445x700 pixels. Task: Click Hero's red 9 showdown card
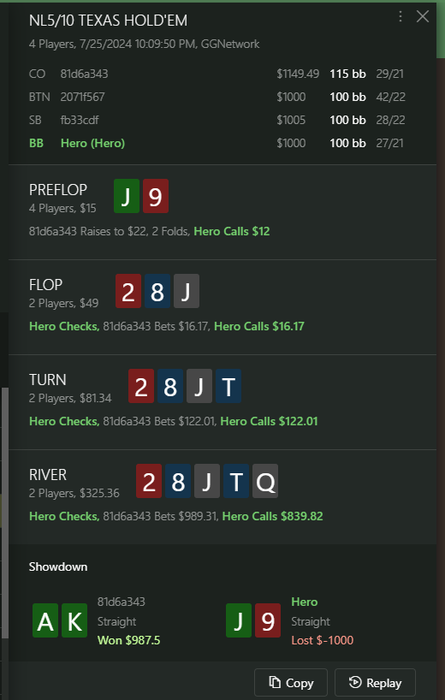pyautogui.click(x=268, y=620)
